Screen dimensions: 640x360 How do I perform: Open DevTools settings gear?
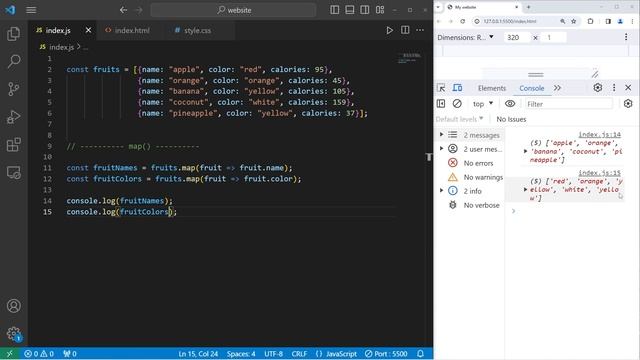click(x=598, y=87)
